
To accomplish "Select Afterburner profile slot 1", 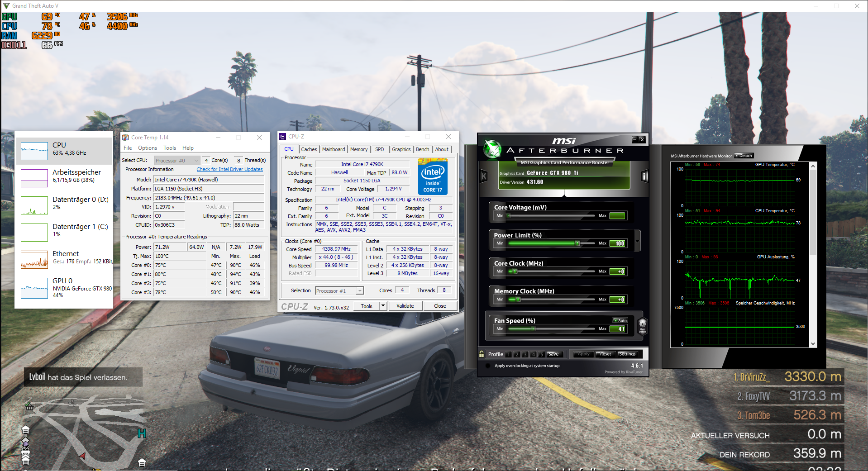I will [x=509, y=354].
